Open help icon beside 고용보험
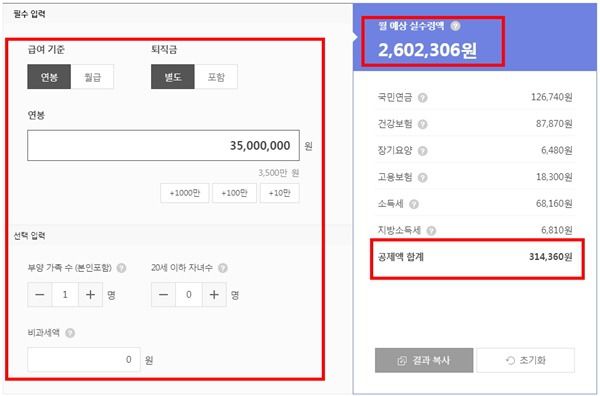Image resolution: width=600 pixels, height=396 pixels. (x=422, y=178)
